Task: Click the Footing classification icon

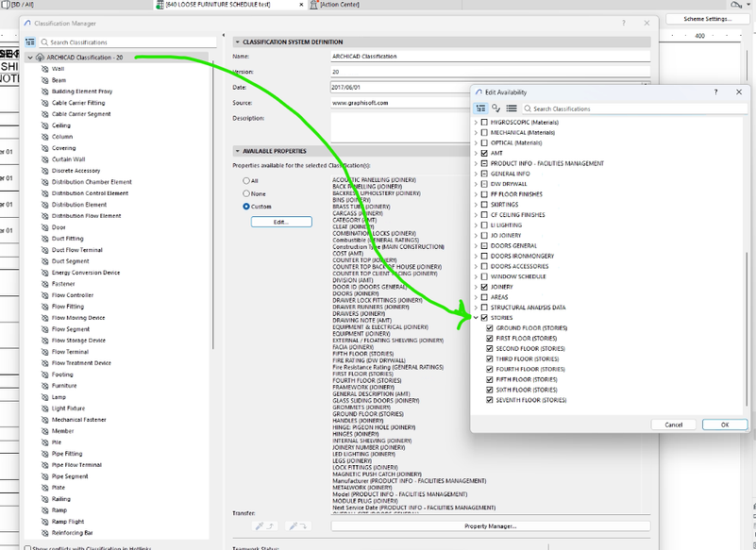Action: pos(45,375)
